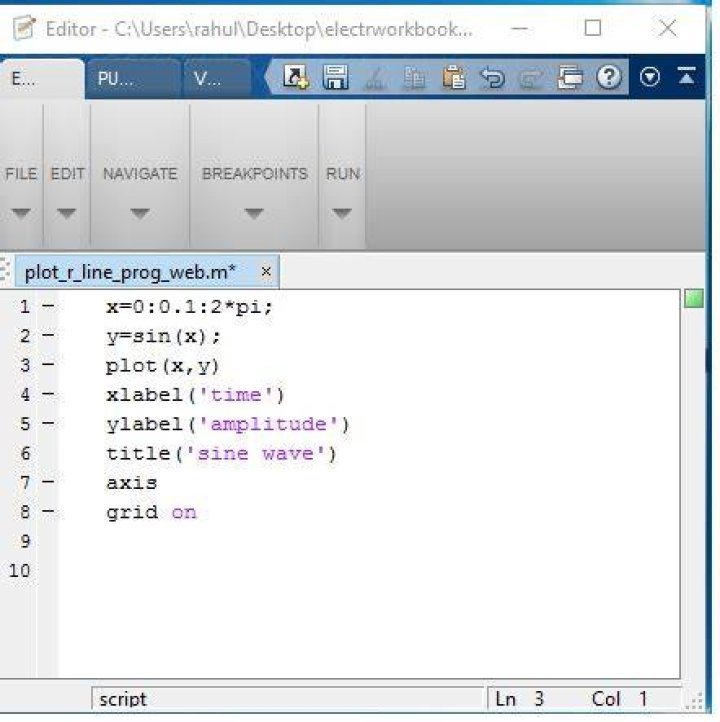Click the Cut scissors icon

376,77
